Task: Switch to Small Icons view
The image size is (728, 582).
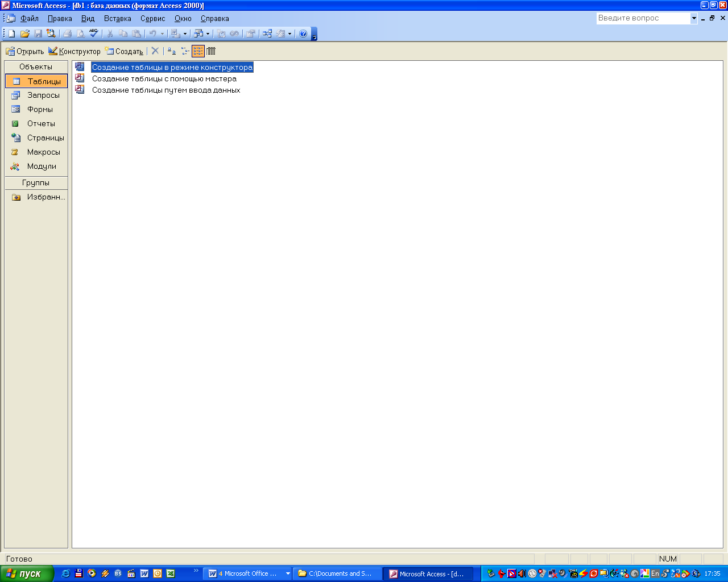Action: (x=185, y=51)
